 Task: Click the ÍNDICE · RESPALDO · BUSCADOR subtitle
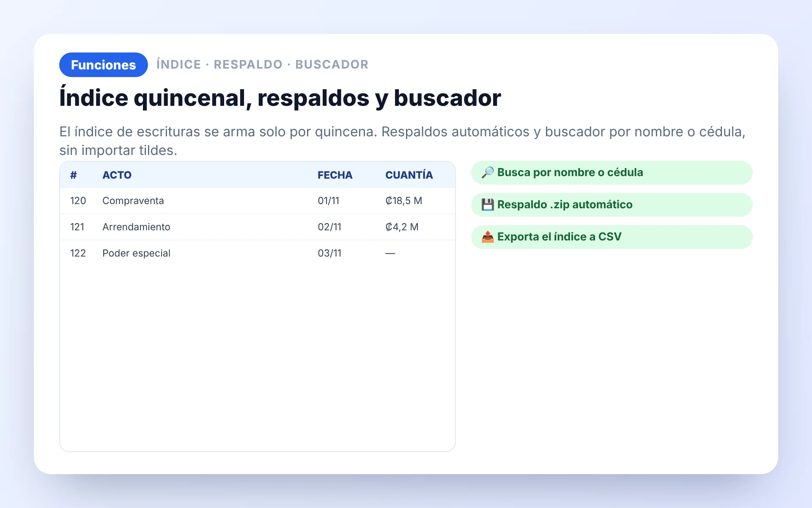(263, 64)
